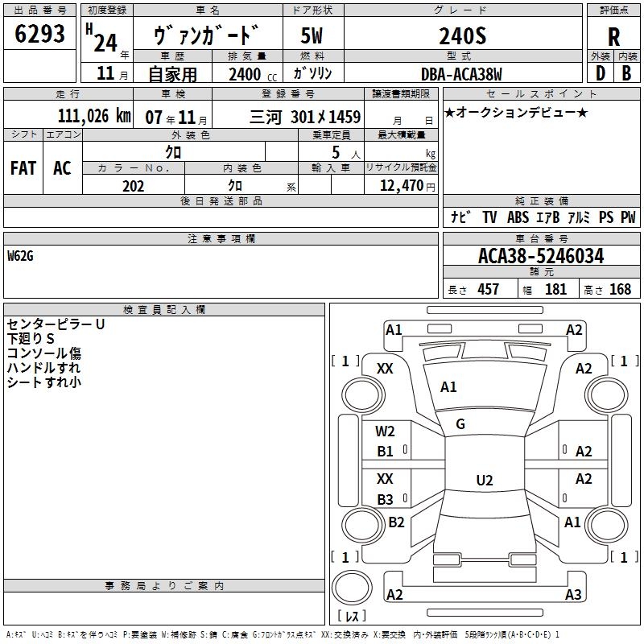Image resolution: width=644 pixels, height=644 pixels.
Task: Click the note W62G in 注意事項欄
Action: point(20,256)
